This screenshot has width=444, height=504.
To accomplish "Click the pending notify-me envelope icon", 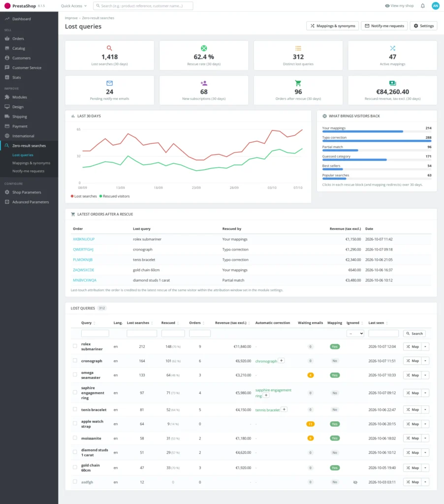I will (x=109, y=83).
